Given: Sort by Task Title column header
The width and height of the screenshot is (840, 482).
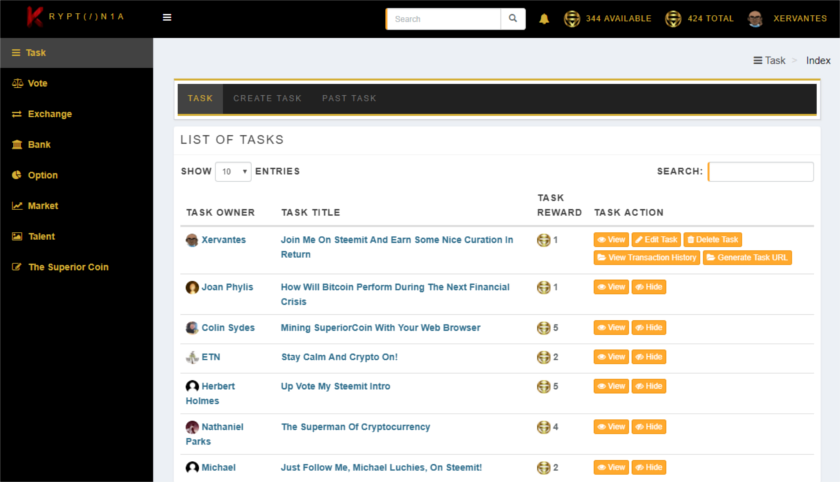Looking at the screenshot, I should 311,213.
